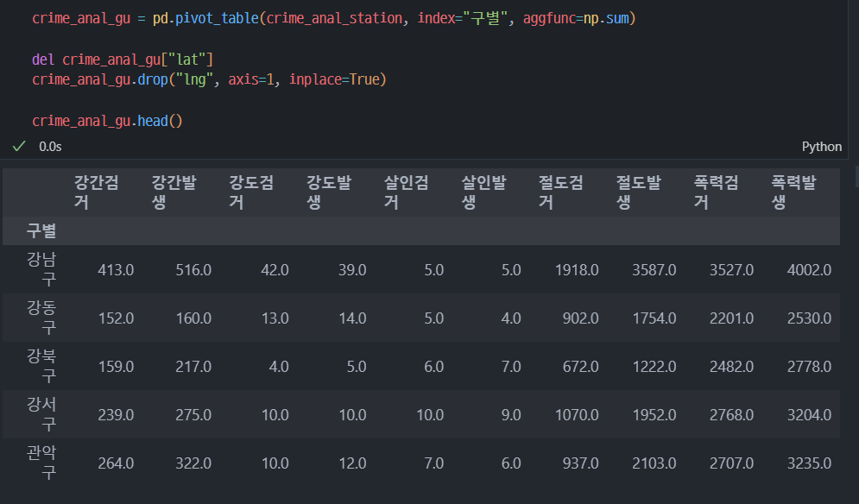Click the value 2707.0 in 관악구 row
Viewport: 859px width, 504px height.
[732, 463]
